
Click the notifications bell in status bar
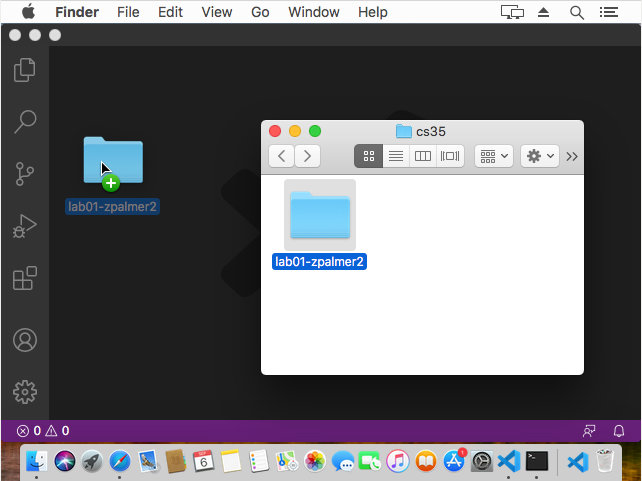619,431
